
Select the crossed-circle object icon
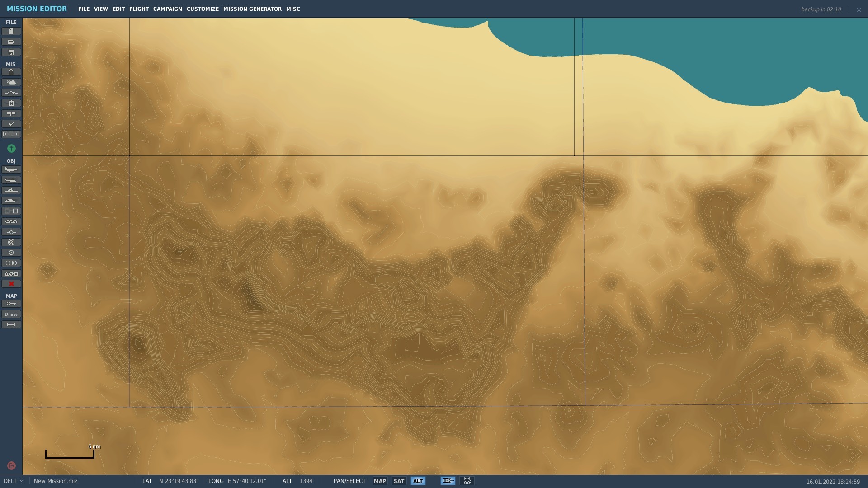click(11, 253)
